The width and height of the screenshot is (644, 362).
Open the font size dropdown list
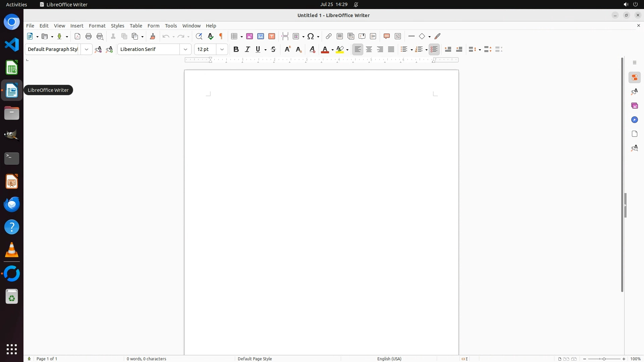(x=222, y=49)
